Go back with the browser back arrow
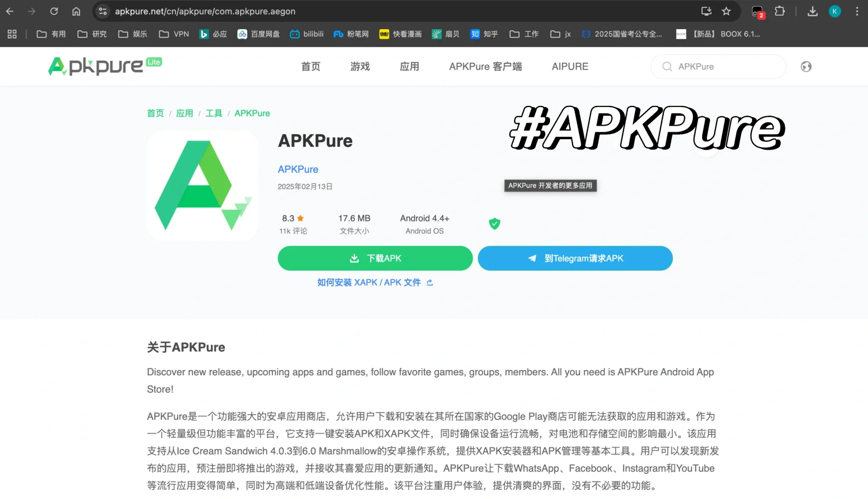This screenshot has height=499, width=868. (10, 11)
